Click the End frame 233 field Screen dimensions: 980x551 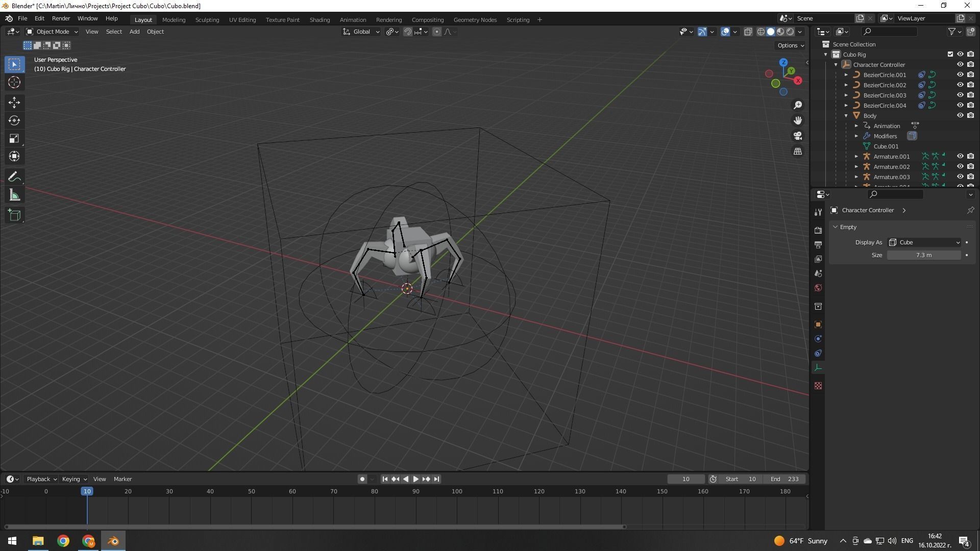point(785,479)
